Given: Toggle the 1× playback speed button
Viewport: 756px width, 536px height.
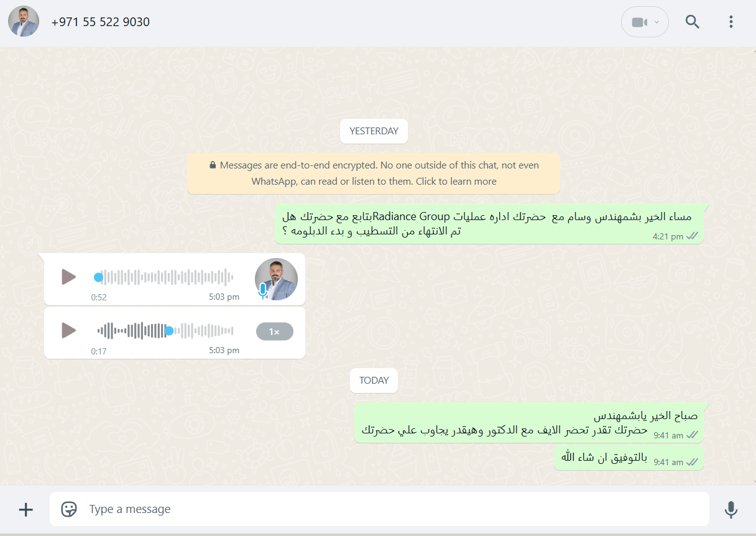Looking at the screenshot, I should pyautogui.click(x=274, y=332).
